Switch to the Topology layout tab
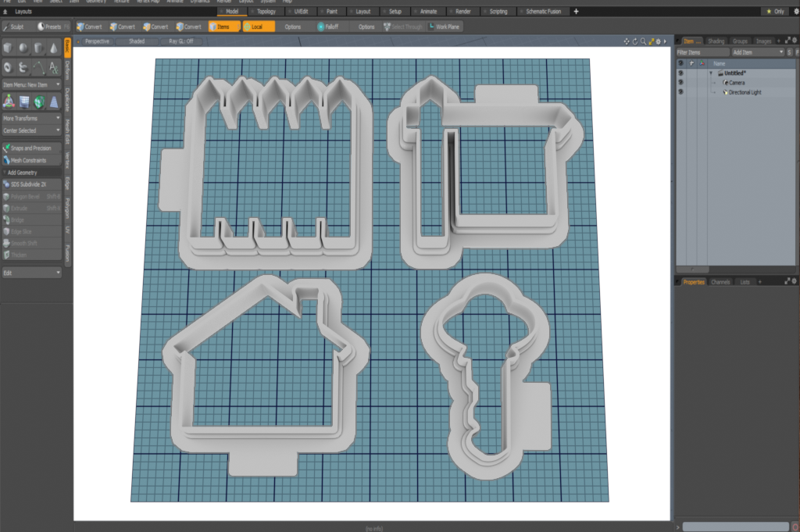The width and height of the screenshot is (800, 532). (266, 11)
